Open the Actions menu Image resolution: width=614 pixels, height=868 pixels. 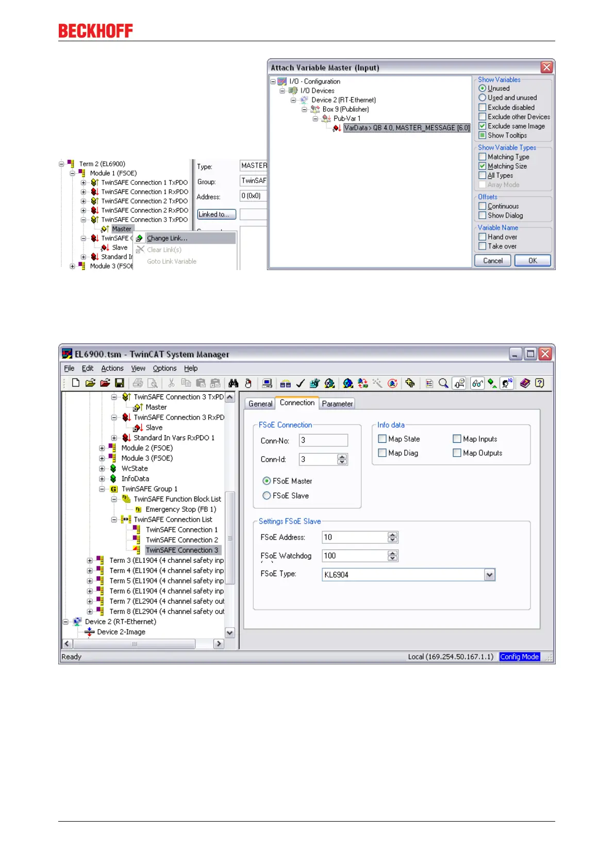click(x=112, y=369)
